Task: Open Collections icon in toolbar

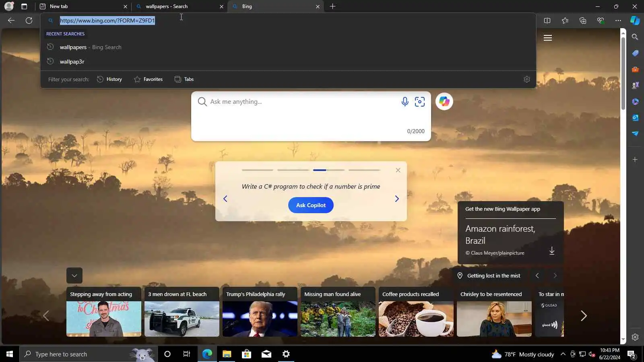Action: pos(583,21)
